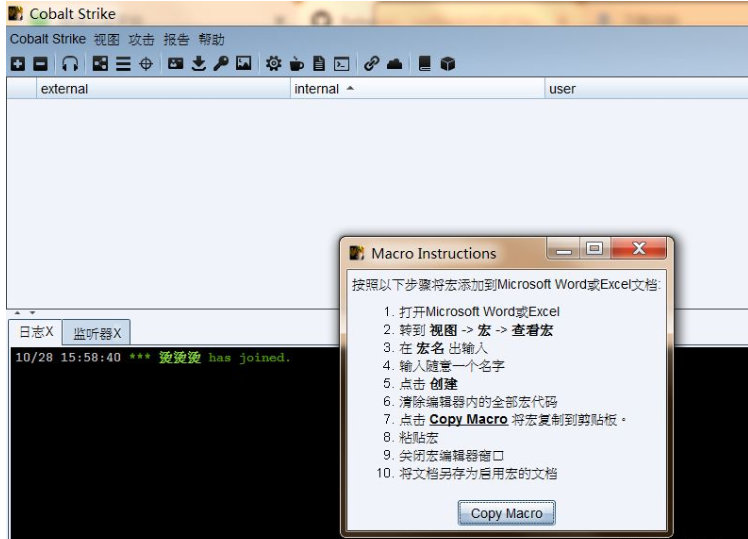Switch to target table crosshair icon
The image size is (748, 539).
[x=146, y=63]
